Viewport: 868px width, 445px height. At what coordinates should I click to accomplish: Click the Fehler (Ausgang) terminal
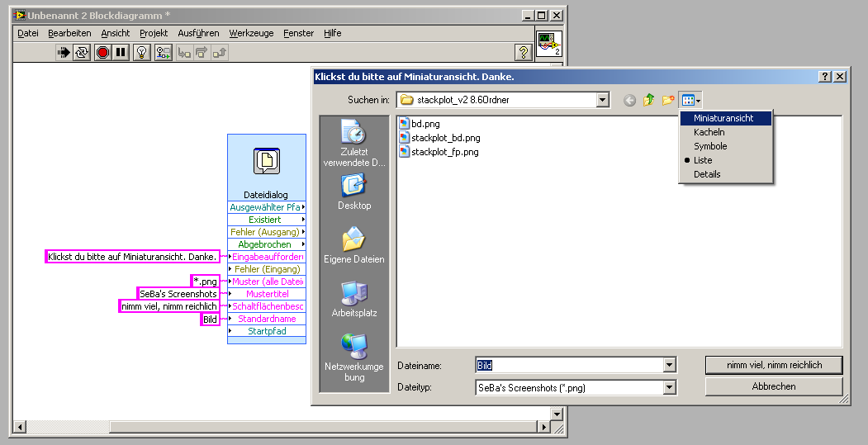click(266, 232)
